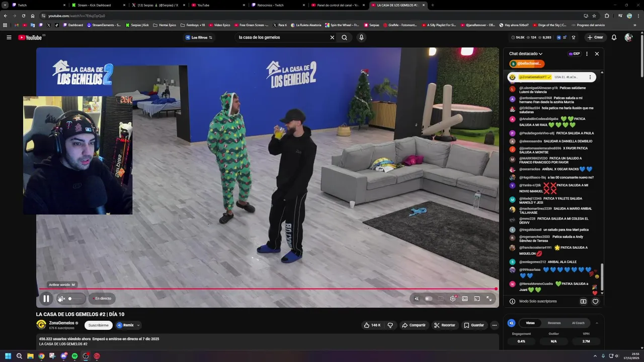
Task: Open the Crear create menu
Action: (595, 37)
